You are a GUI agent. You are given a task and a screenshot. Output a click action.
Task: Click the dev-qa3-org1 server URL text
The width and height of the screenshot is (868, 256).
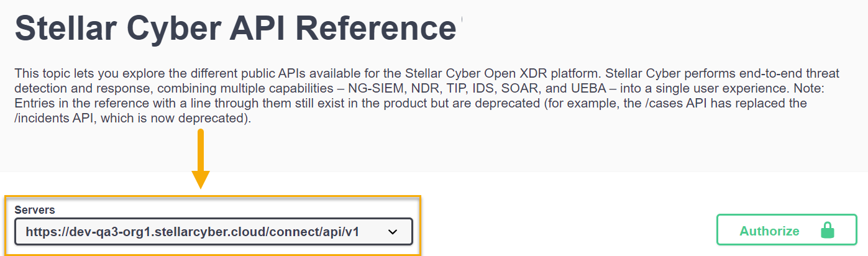coord(193,232)
